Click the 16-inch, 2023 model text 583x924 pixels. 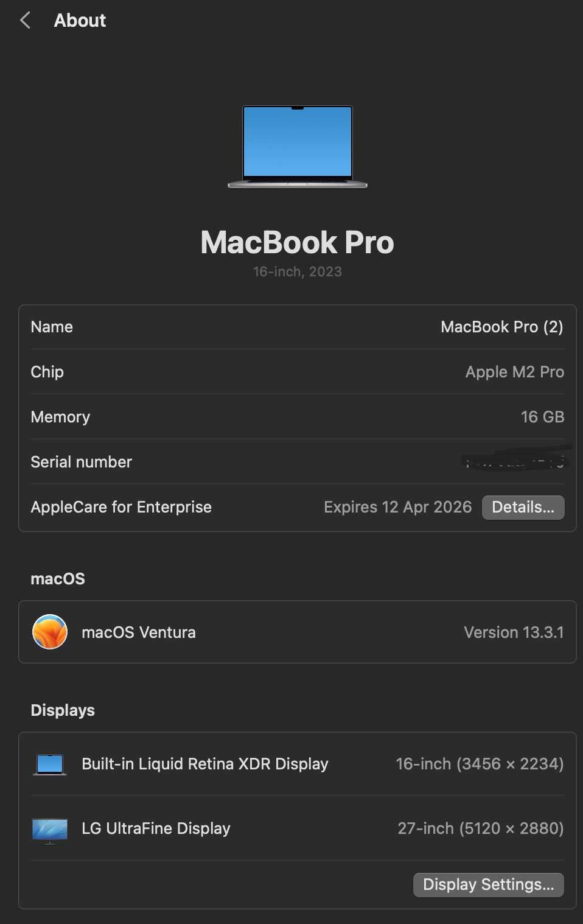[298, 271]
